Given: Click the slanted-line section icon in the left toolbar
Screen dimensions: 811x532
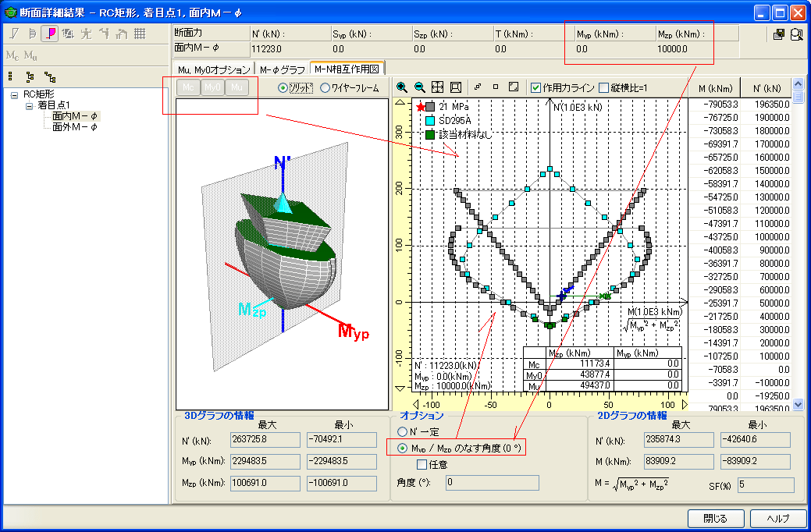Looking at the screenshot, I should (14, 34).
